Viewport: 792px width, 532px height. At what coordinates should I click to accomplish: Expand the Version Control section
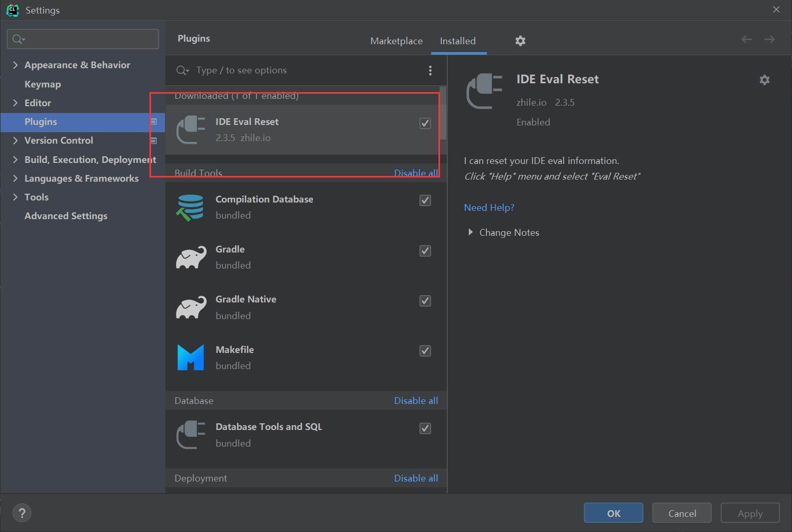[x=16, y=140]
